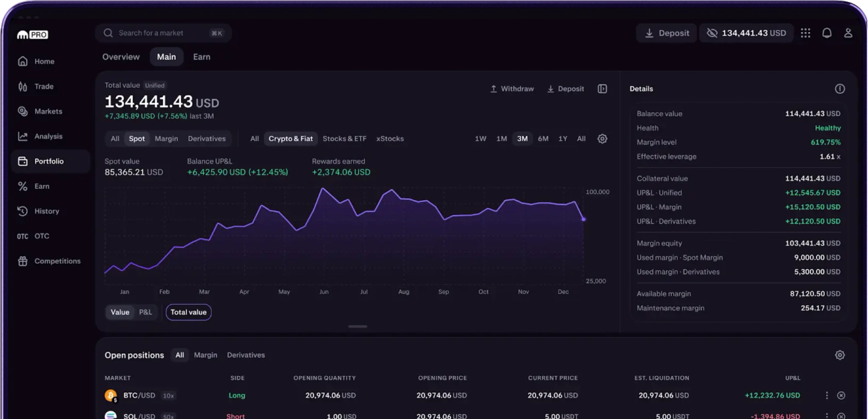Click the Details info icon
This screenshot has width=868, height=419.
pos(840,89)
